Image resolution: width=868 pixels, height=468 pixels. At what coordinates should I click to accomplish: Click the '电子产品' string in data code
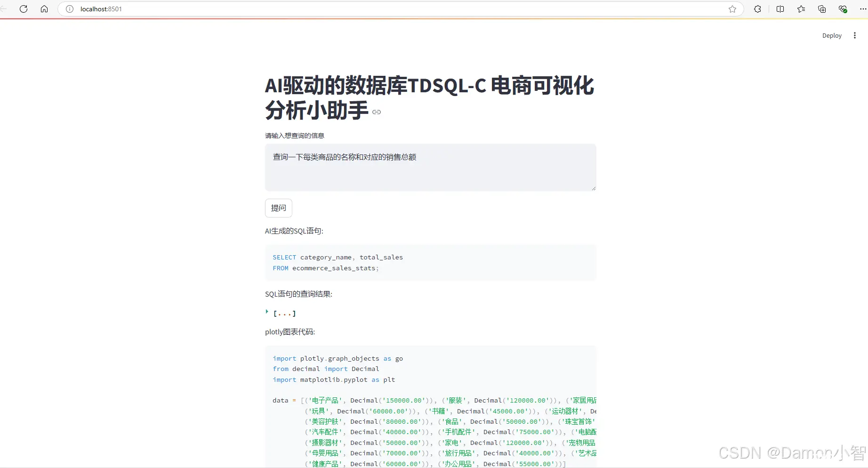point(325,401)
